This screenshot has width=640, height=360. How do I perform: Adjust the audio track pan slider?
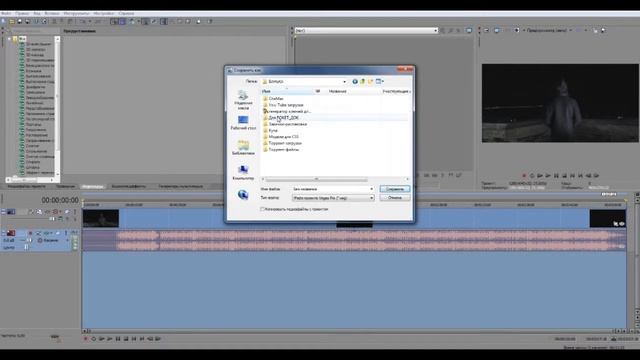pos(26,247)
